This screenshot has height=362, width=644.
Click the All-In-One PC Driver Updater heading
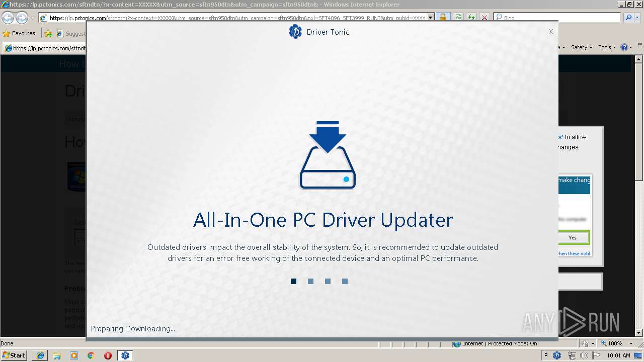323,220
